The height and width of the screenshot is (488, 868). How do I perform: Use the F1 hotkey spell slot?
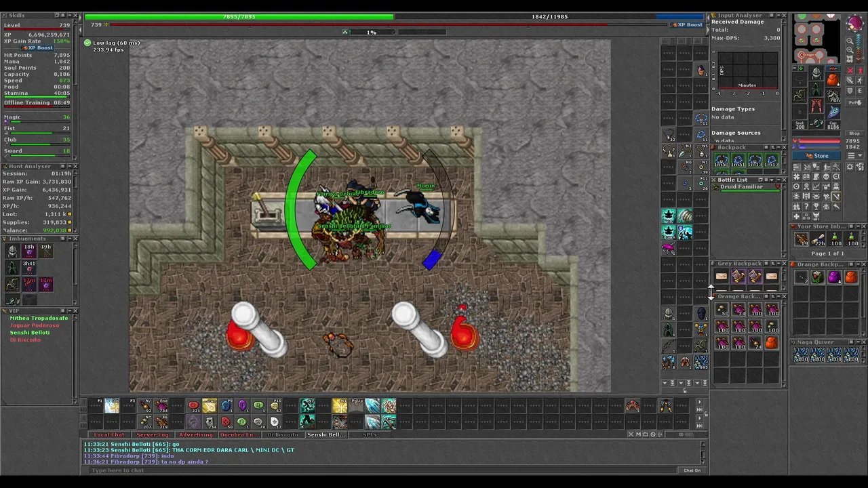click(96, 405)
